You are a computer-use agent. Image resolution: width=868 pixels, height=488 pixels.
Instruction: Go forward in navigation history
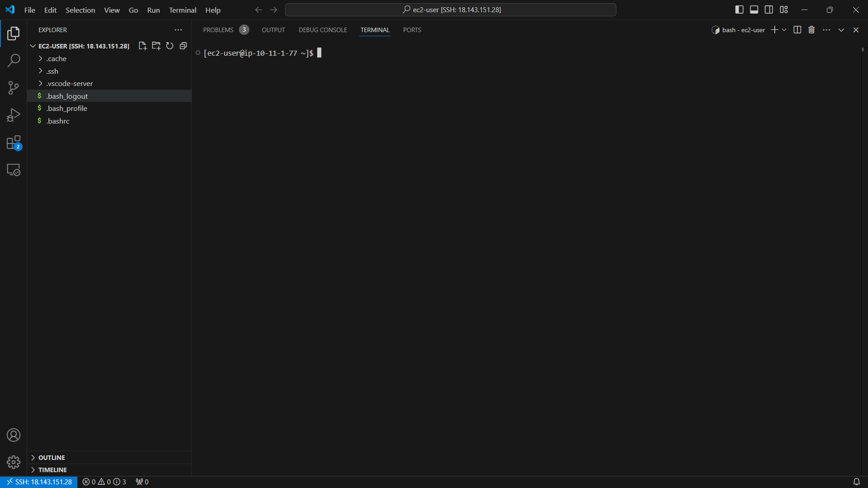pyautogui.click(x=274, y=10)
